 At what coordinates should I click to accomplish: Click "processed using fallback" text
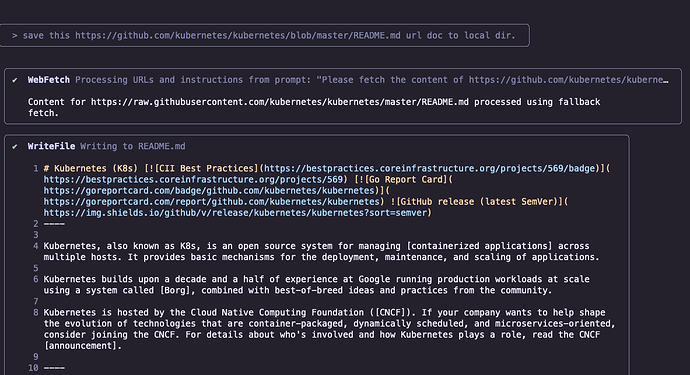click(x=537, y=102)
